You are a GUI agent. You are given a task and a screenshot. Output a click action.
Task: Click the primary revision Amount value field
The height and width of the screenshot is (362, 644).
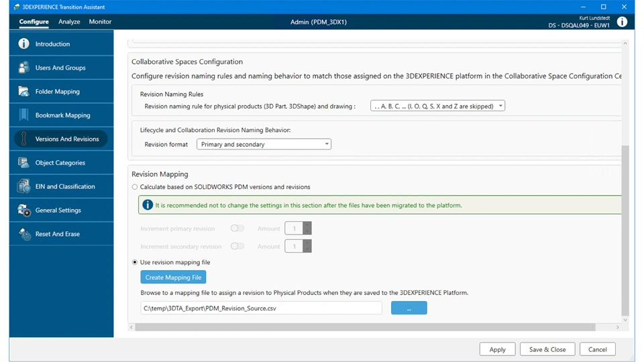tap(294, 228)
